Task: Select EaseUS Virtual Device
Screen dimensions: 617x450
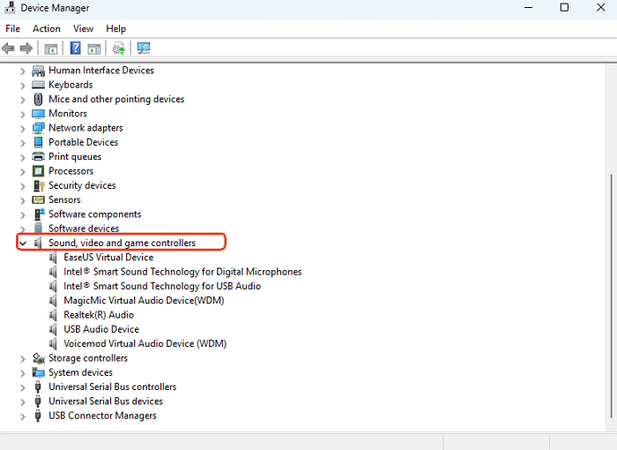Action: pos(109,257)
